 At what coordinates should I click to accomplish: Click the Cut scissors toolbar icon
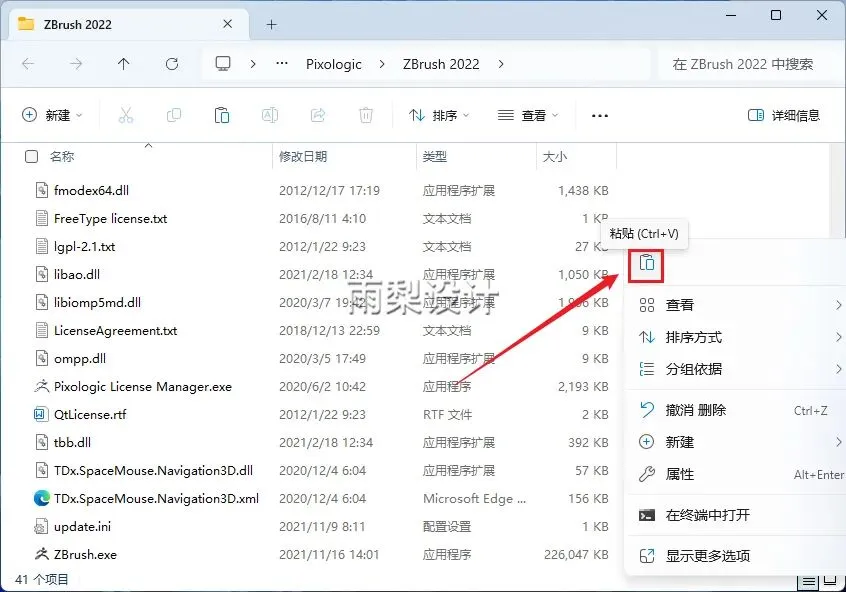click(x=126, y=115)
